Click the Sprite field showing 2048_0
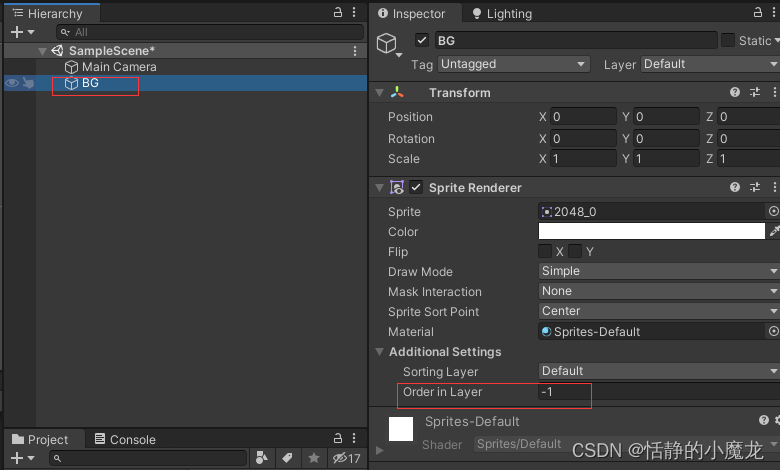The height and width of the screenshot is (470, 780). [x=651, y=211]
